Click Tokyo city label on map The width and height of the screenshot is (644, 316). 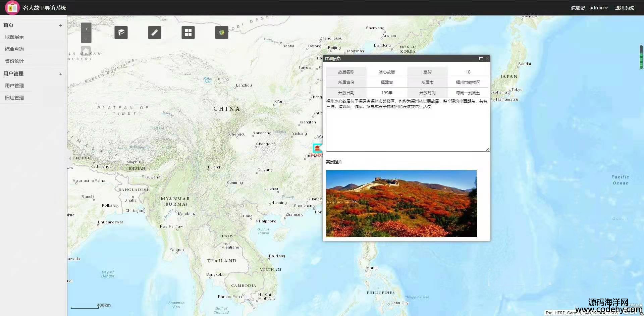(517, 90)
